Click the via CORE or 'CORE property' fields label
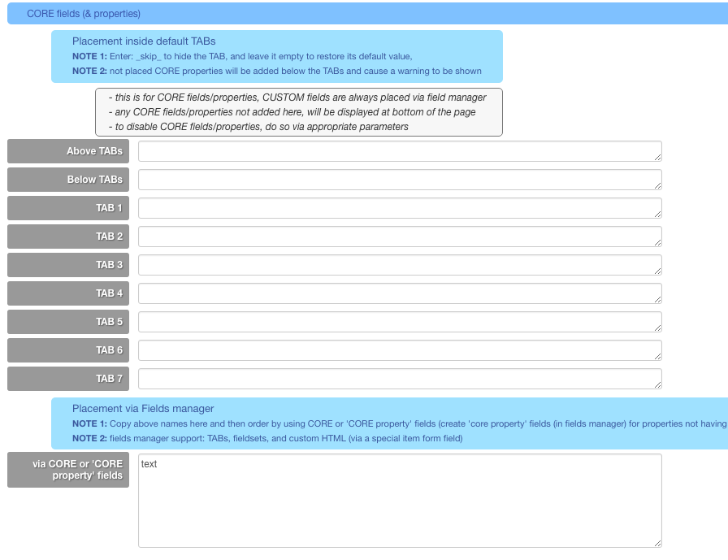This screenshot has width=728, height=560. click(68, 470)
